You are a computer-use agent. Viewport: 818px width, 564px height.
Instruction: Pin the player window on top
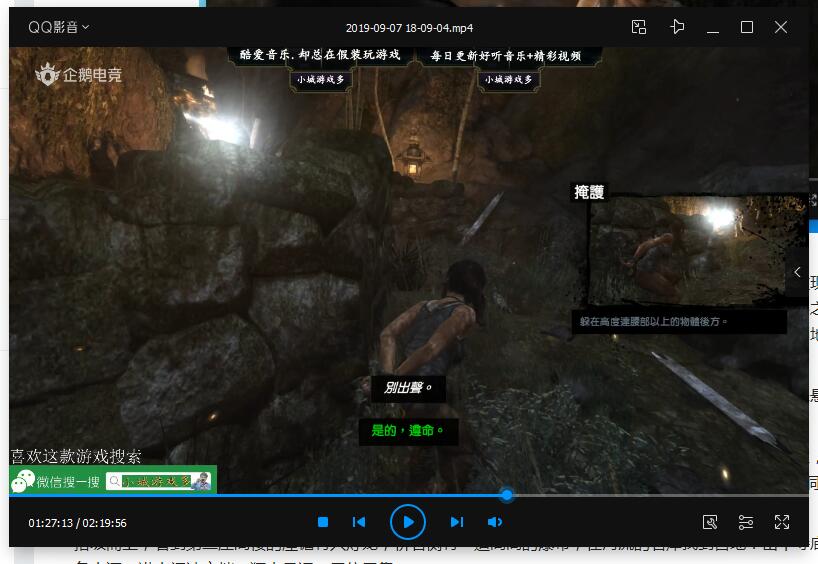point(677,27)
